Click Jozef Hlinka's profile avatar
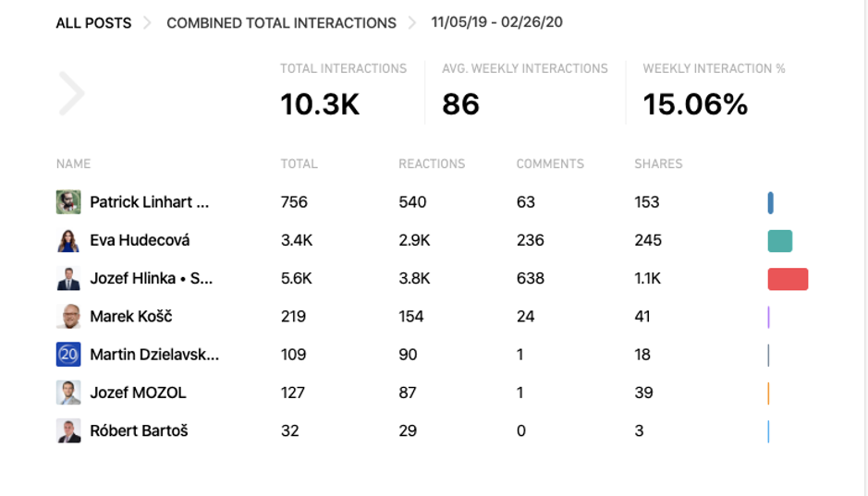Viewport: 868px width, 496px height. (x=68, y=278)
